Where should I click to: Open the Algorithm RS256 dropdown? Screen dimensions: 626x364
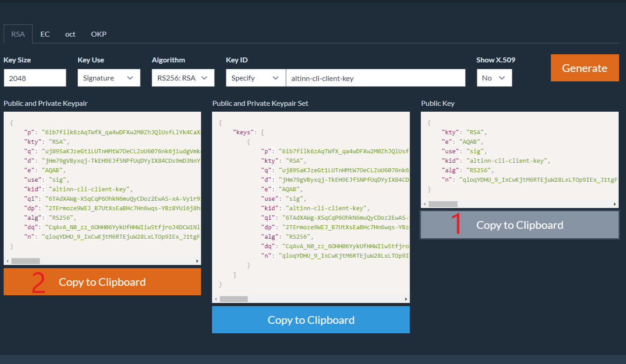tap(183, 78)
